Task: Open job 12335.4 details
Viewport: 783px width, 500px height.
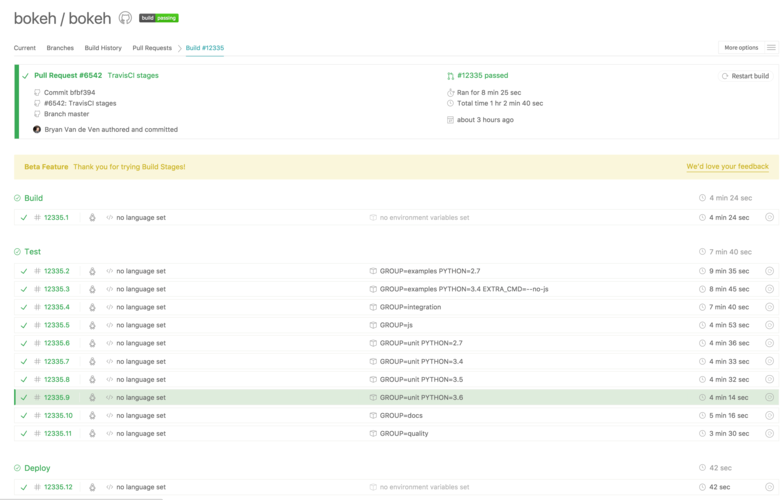Action: (56, 307)
